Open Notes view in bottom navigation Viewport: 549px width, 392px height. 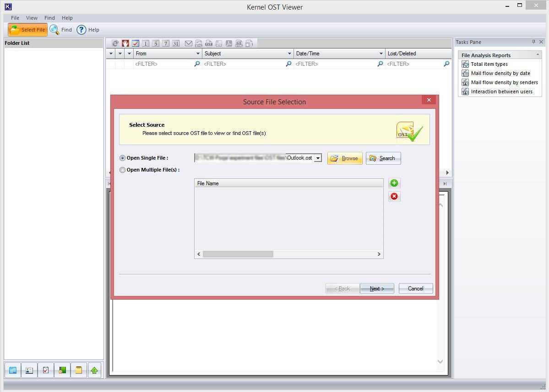point(78,371)
